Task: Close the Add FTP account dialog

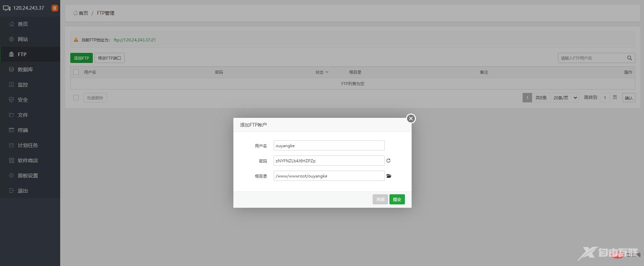Action: pyautogui.click(x=411, y=119)
